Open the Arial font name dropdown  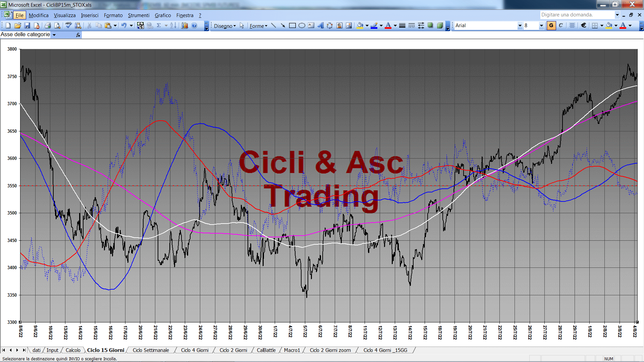coord(520,25)
